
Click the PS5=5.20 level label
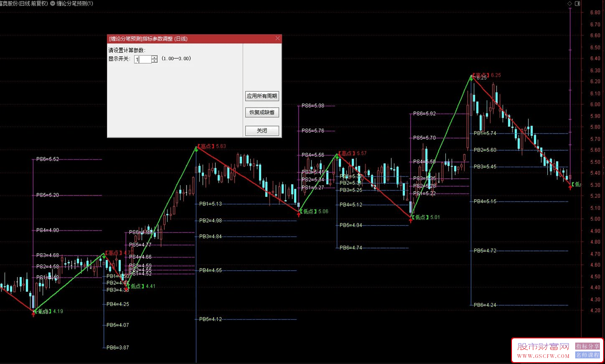pyautogui.click(x=47, y=195)
